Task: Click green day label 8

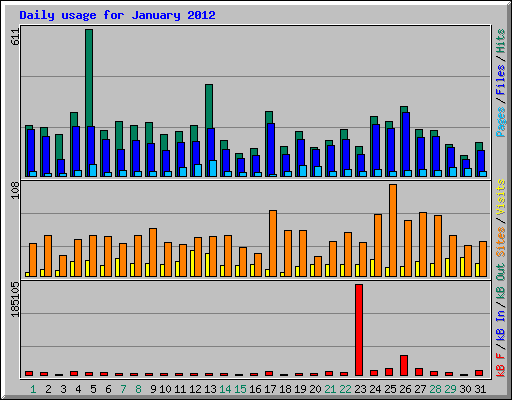Action: point(138,389)
